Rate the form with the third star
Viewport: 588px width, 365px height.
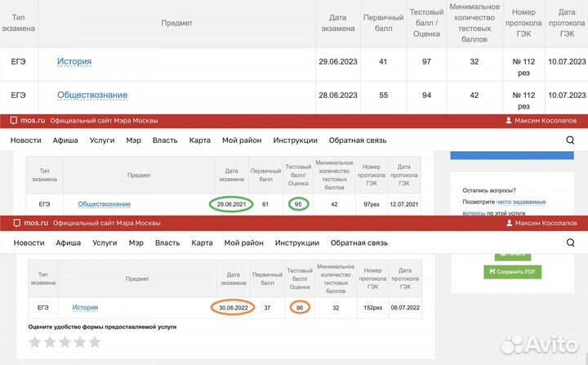click(x=65, y=342)
